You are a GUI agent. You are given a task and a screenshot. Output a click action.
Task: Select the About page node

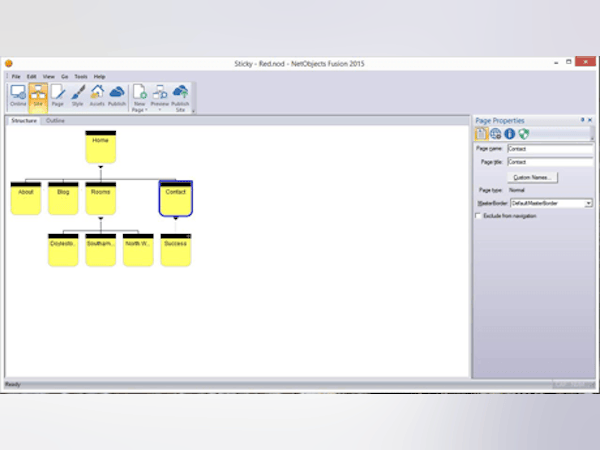pyautogui.click(x=26, y=198)
